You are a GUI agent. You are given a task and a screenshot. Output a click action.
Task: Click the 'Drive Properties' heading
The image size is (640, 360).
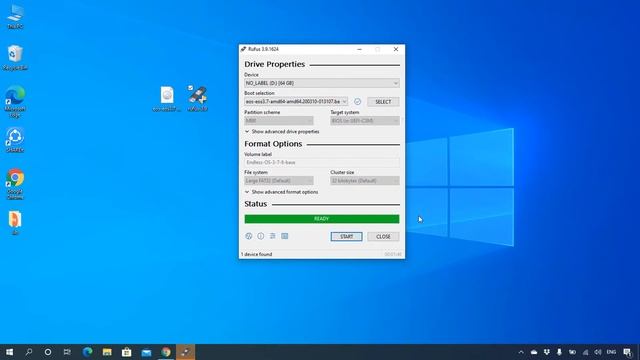274,64
